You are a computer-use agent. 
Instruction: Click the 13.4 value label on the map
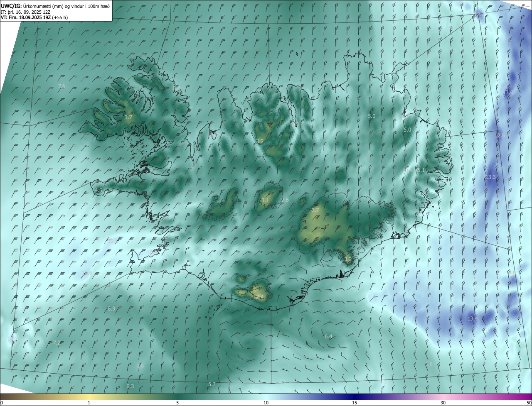472,318
